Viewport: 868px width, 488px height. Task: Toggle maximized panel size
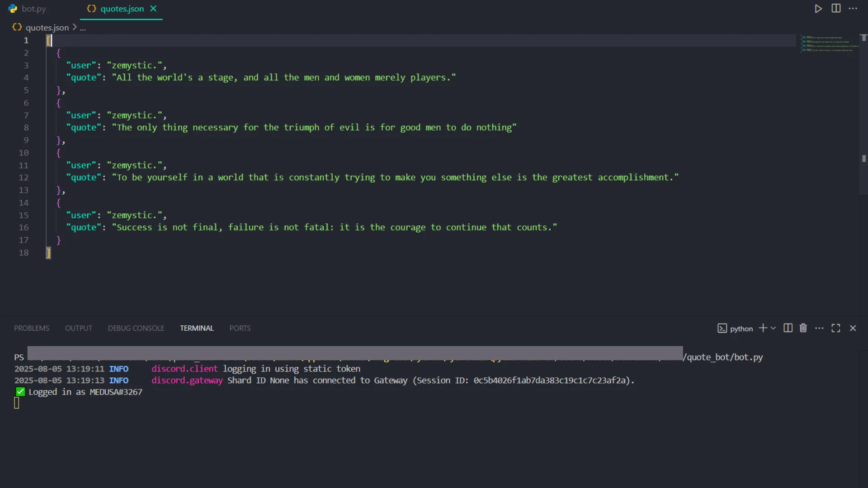[836, 328]
